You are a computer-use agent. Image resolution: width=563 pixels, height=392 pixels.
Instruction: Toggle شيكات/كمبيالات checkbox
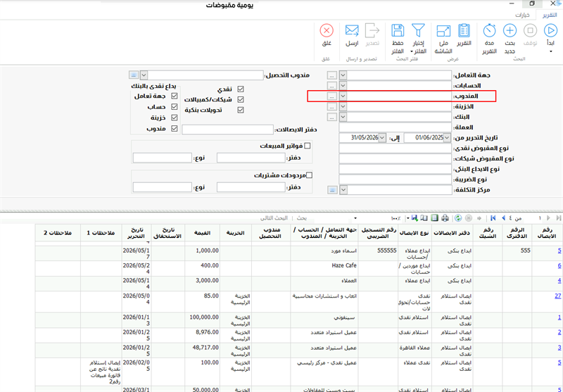[241, 99]
